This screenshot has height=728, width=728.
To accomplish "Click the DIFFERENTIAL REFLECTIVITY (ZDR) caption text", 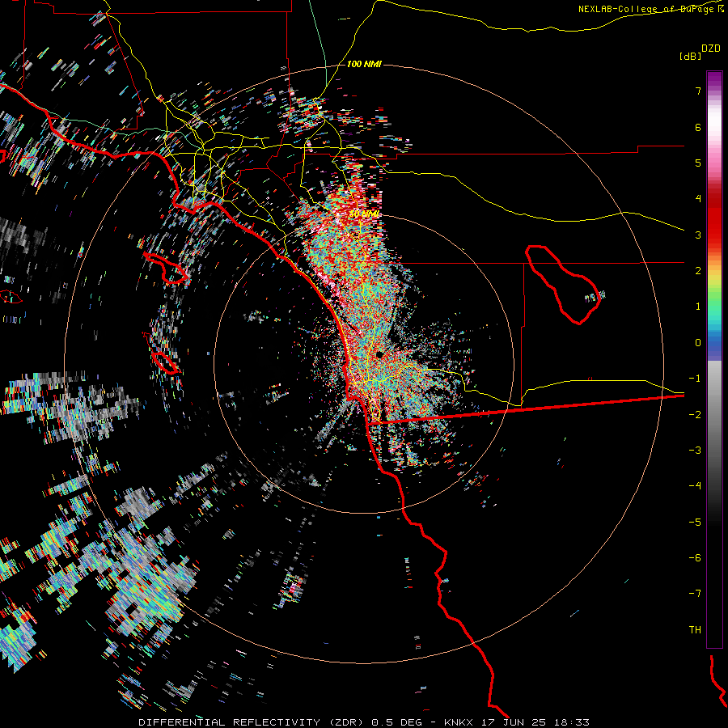I will (x=252, y=722).
